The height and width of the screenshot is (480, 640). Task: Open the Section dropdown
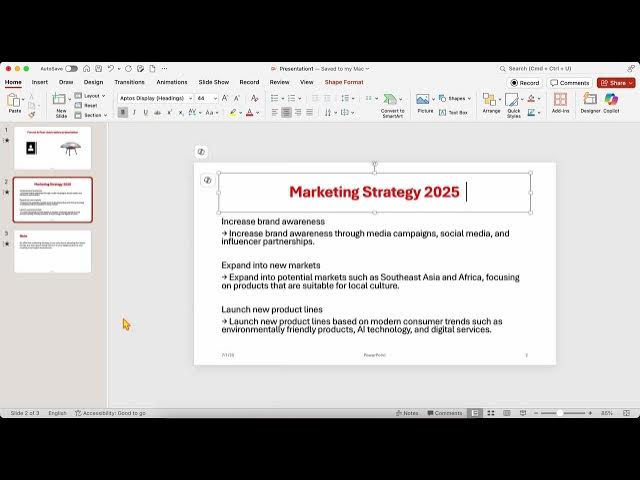pyautogui.click(x=91, y=115)
